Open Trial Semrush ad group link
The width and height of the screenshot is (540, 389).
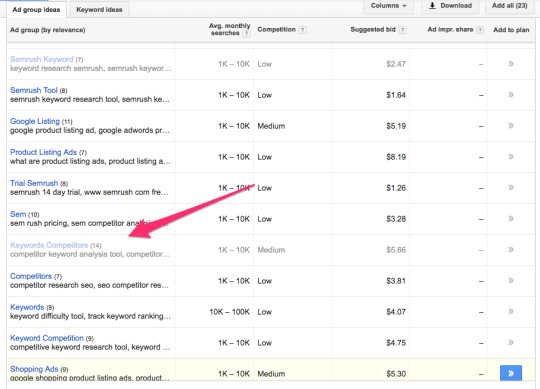34,183
